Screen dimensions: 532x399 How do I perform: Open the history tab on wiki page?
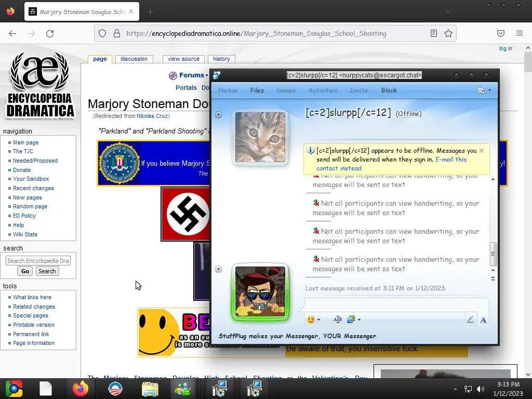pyautogui.click(x=221, y=59)
